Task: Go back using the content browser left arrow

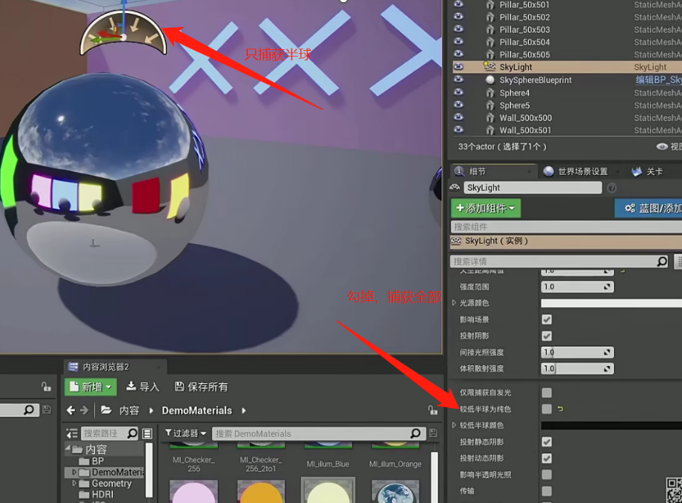Action: click(71, 410)
